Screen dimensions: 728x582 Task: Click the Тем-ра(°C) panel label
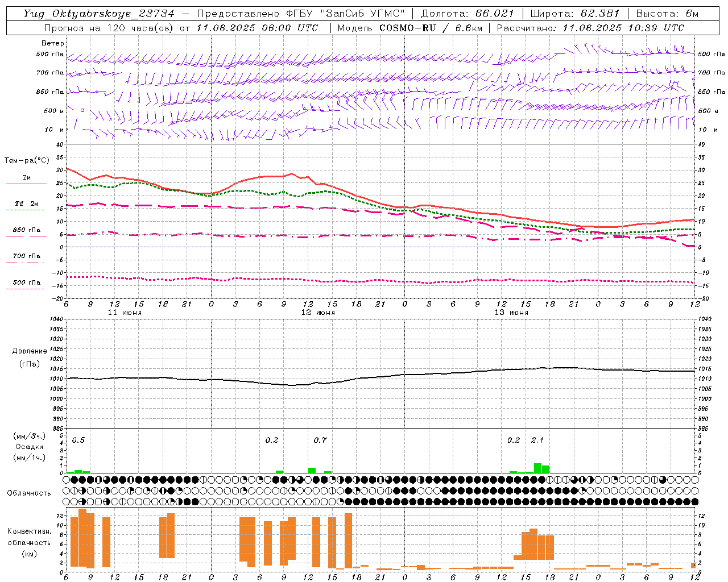pos(27,161)
